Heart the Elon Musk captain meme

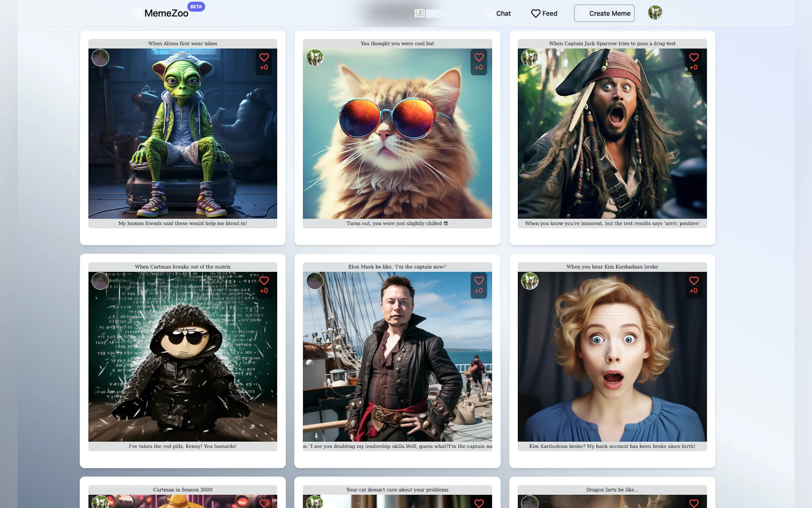tap(479, 281)
